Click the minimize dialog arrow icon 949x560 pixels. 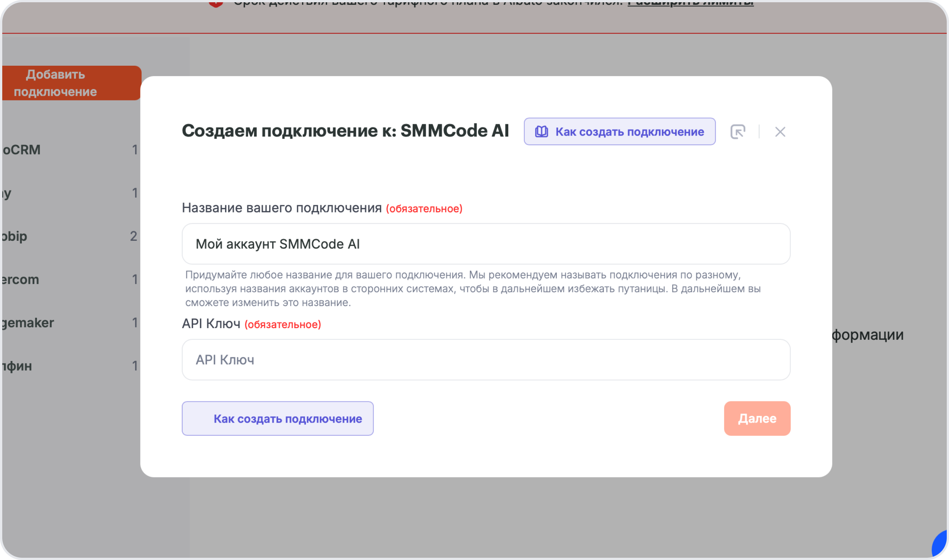click(x=738, y=131)
